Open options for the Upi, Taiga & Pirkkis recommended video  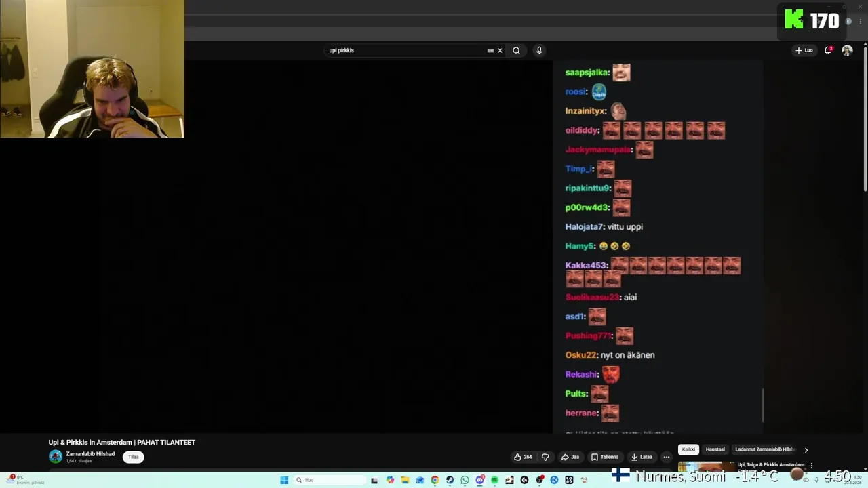pos(812,466)
